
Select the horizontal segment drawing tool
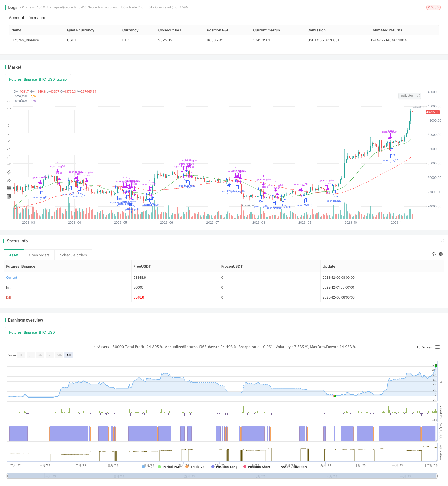click(x=9, y=109)
